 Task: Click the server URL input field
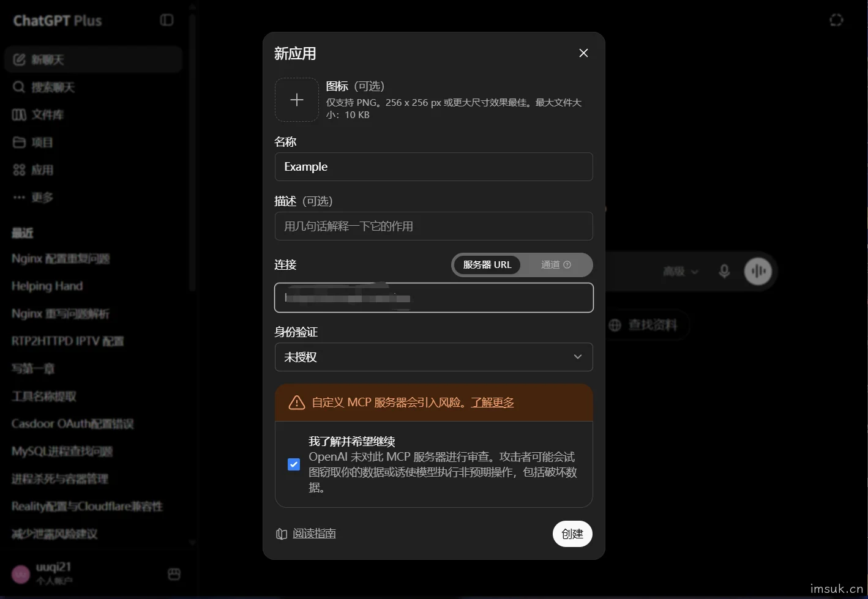click(x=434, y=297)
